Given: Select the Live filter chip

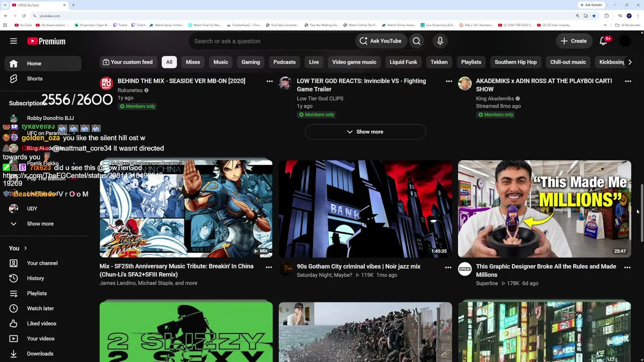Looking at the screenshot, I should coord(314,62).
